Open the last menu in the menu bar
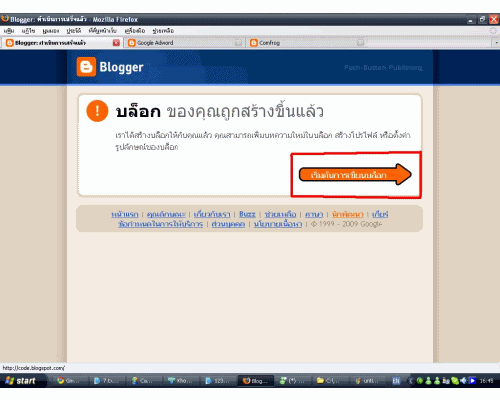 point(163,31)
